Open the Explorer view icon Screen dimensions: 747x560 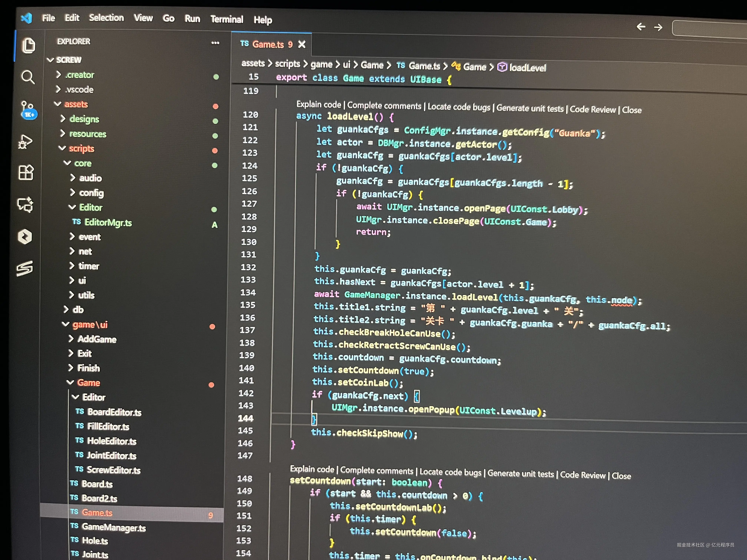click(x=28, y=46)
